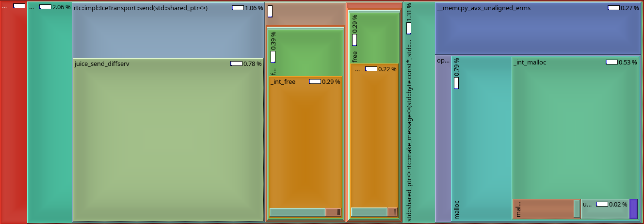Viewport: 644px width, 224px height.
Task: Select the juice_send_diffserv treemap block
Action: point(168,140)
